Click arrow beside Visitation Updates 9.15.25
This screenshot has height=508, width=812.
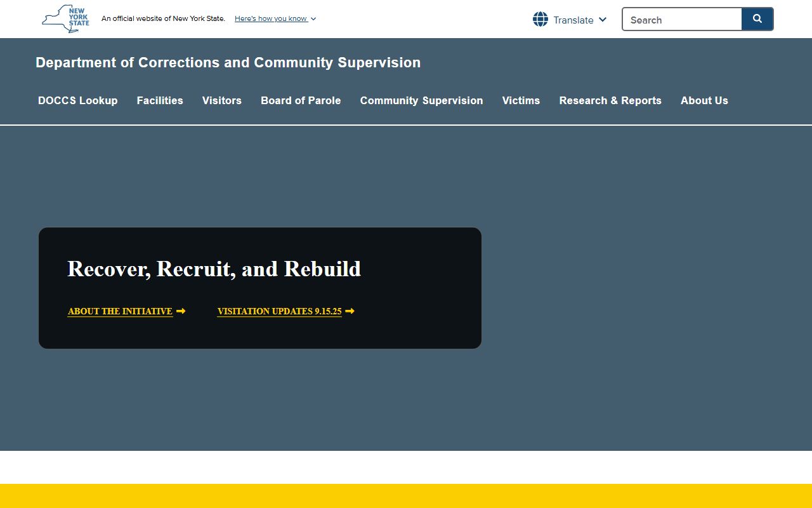[x=350, y=311]
